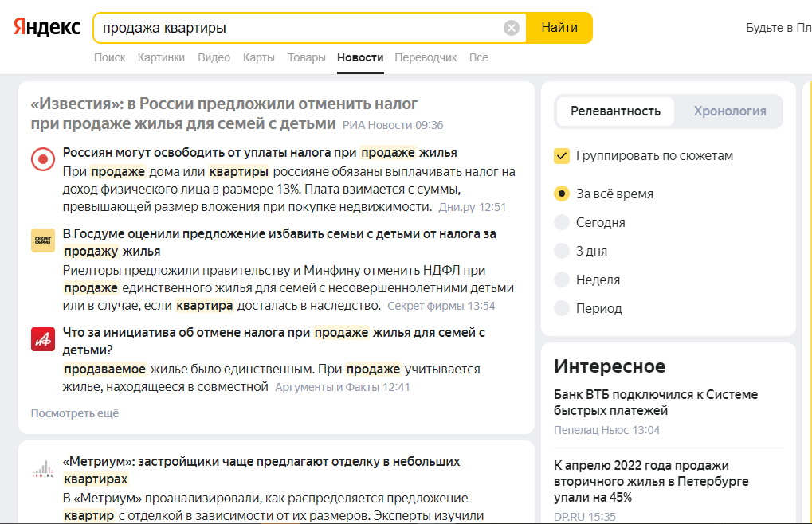Toggle 'Группировать по сюжетам' checkbox
Image resolution: width=812 pixels, height=524 pixels.
[x=563, y=155]
